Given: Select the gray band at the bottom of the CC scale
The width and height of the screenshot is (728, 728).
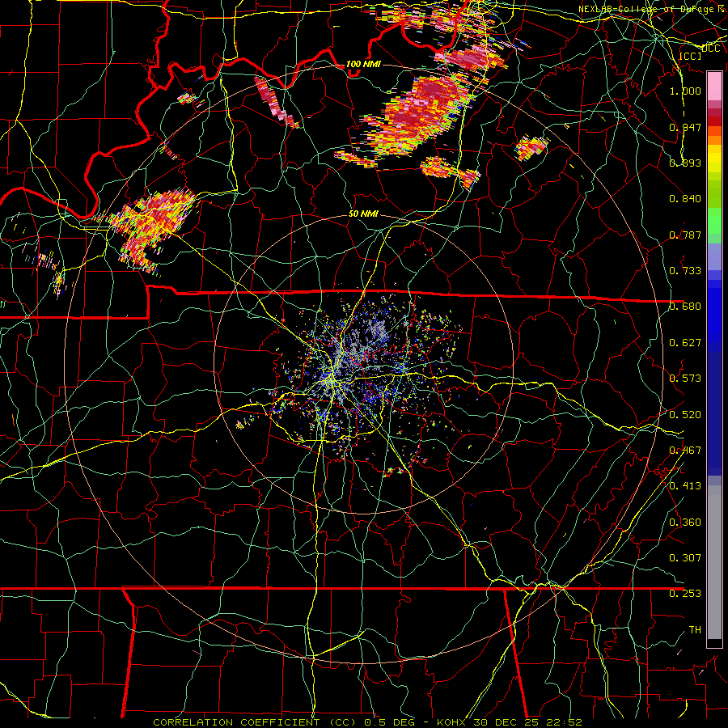Looking at the screenshot, I should (714, 562).
